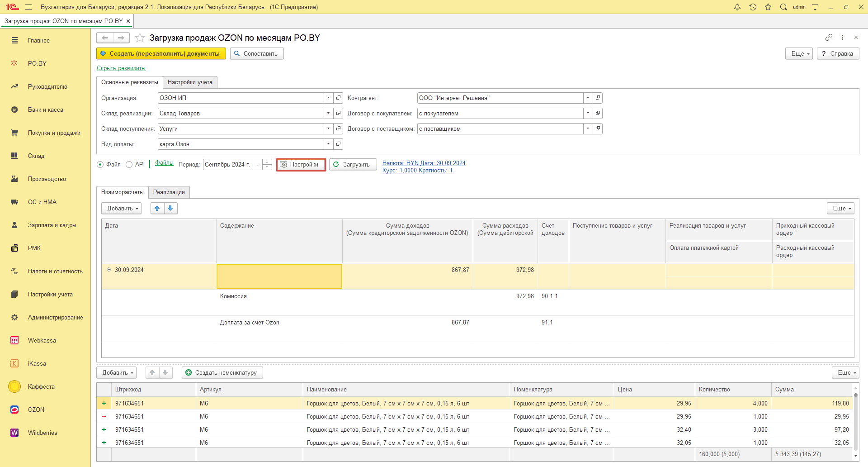Copy link to this form icon
868x467 pixels.
click(x=829, y=37)
